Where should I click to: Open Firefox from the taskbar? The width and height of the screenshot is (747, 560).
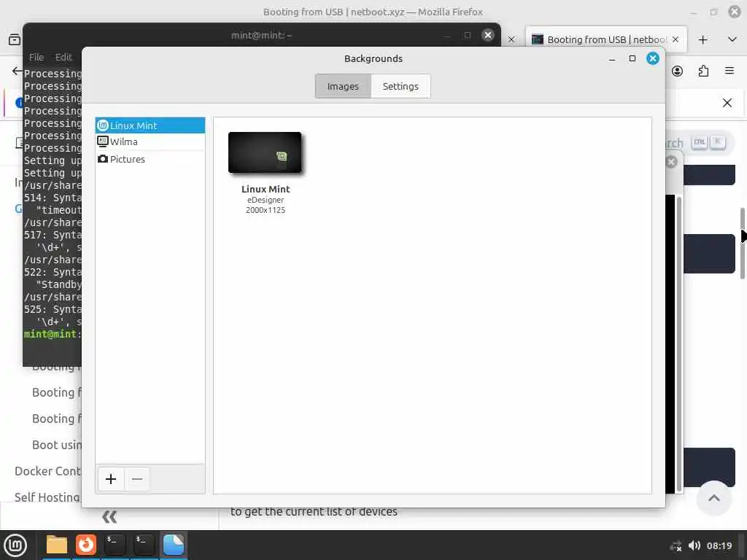86,545
